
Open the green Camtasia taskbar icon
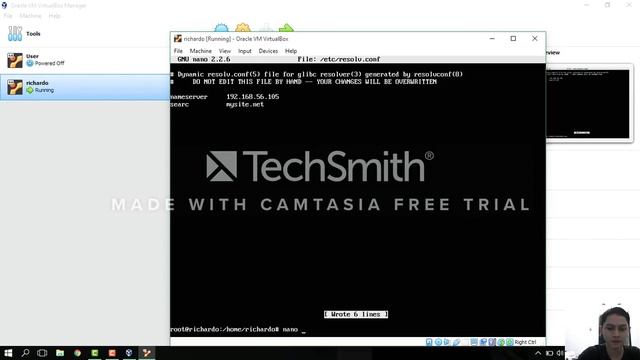coord(95,353)
